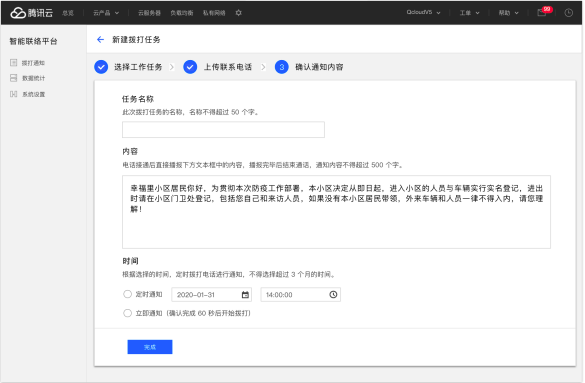Screen dimensions: 585x383
Task: Select the 确认通知内容 step label
Action: pyautogui.click(x=319, y=67)
